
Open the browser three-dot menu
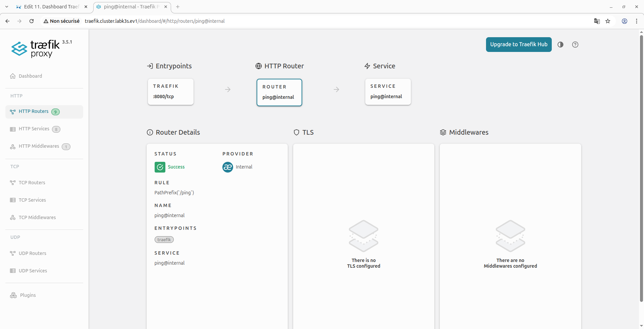637,21
